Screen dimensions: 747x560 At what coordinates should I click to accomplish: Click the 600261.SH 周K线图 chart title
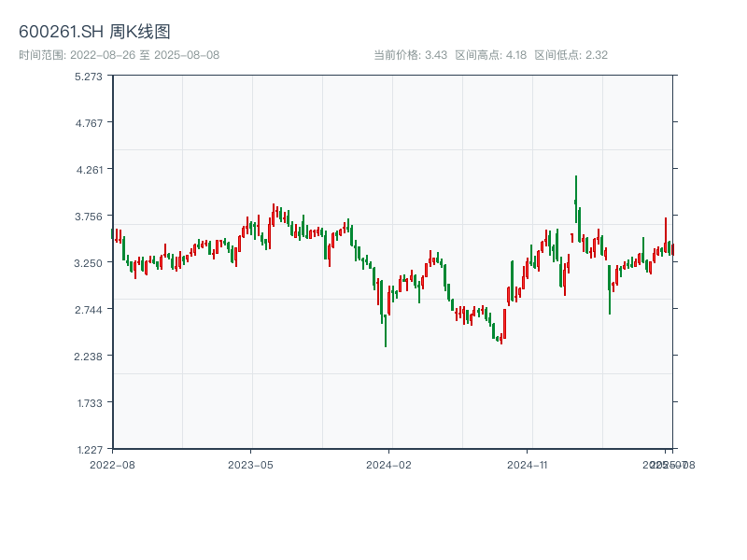[x=94, y=33]
